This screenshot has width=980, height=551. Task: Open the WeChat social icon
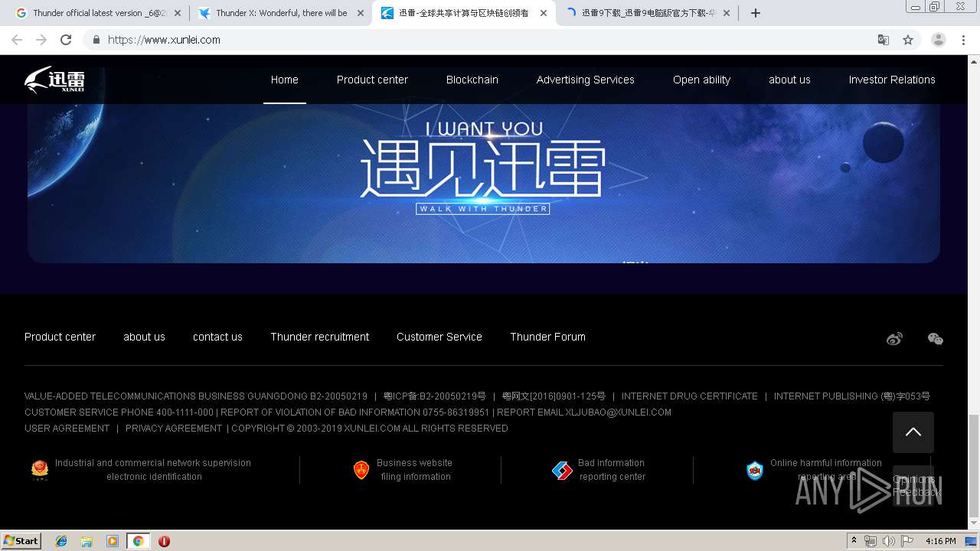click(x=935, y=339)
